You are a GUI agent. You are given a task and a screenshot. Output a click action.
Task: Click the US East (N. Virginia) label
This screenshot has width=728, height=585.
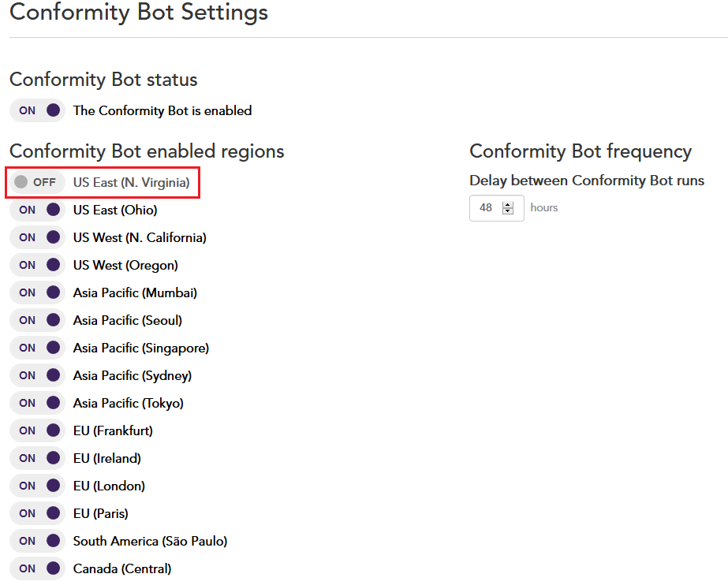tap(132, 182)
